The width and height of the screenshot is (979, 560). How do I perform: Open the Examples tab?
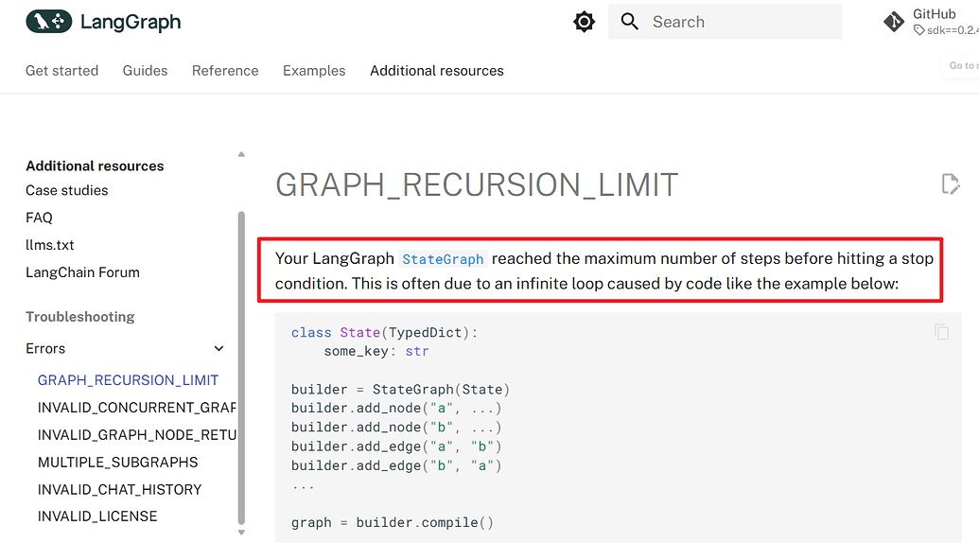tap(314, 70)
